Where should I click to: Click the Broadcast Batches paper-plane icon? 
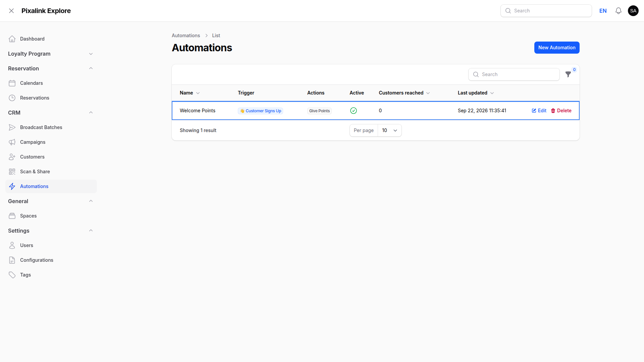click(12, 127)
